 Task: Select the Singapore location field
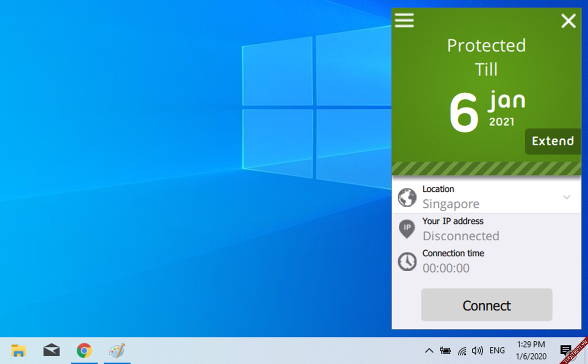451,204
